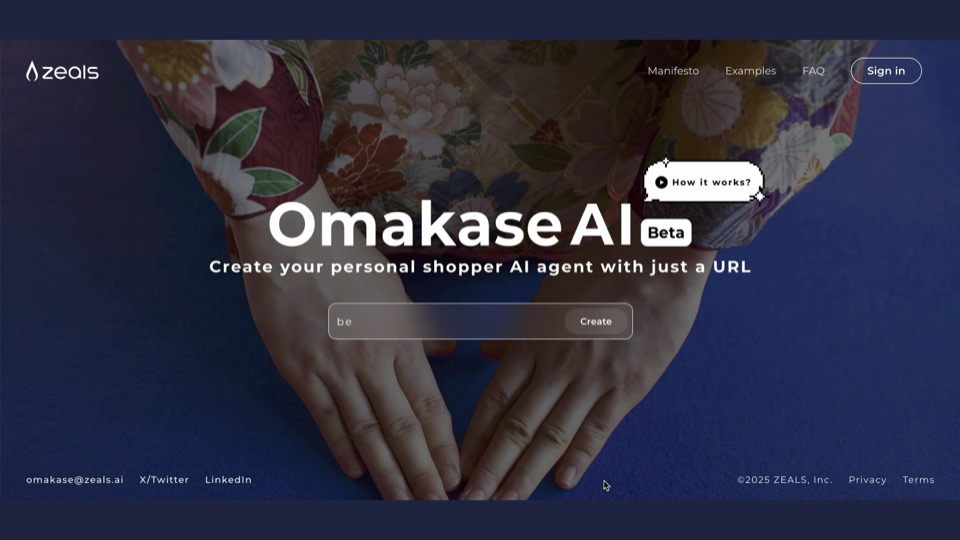Go to the Examples section
960x540 pixels.
750,71
